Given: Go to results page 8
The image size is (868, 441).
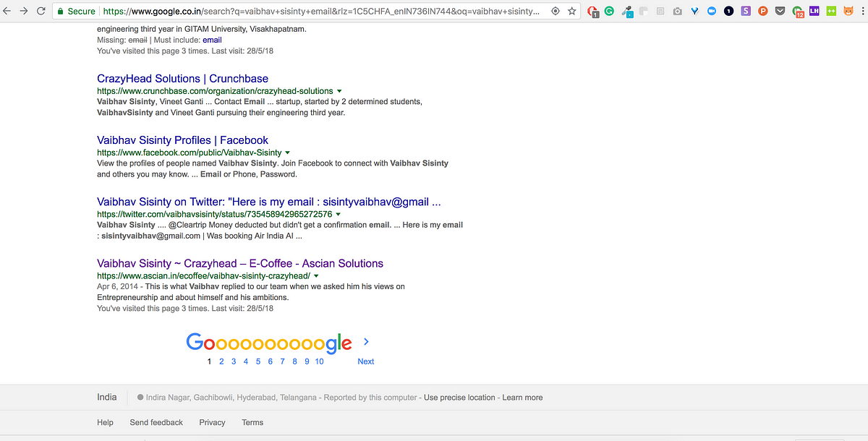Looking at the screenshot, I should pos(294,361).
